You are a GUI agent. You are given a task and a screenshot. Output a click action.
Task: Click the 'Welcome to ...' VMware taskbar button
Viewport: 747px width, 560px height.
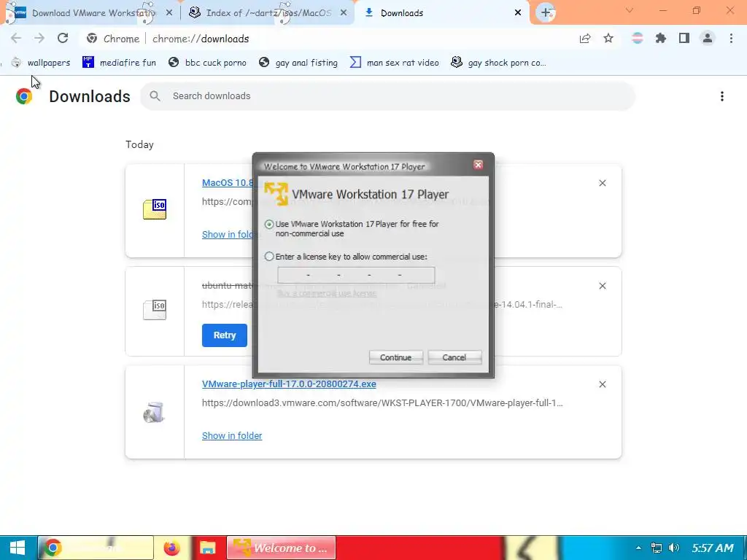click(281, 548)
